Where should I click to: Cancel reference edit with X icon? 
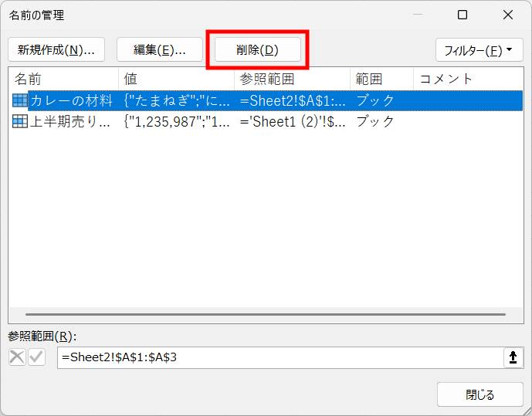[x=17, y=357]
